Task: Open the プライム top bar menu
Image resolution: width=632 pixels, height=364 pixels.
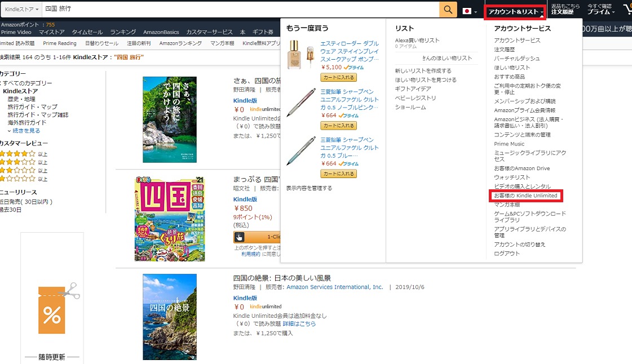Action: click(600, 12)
